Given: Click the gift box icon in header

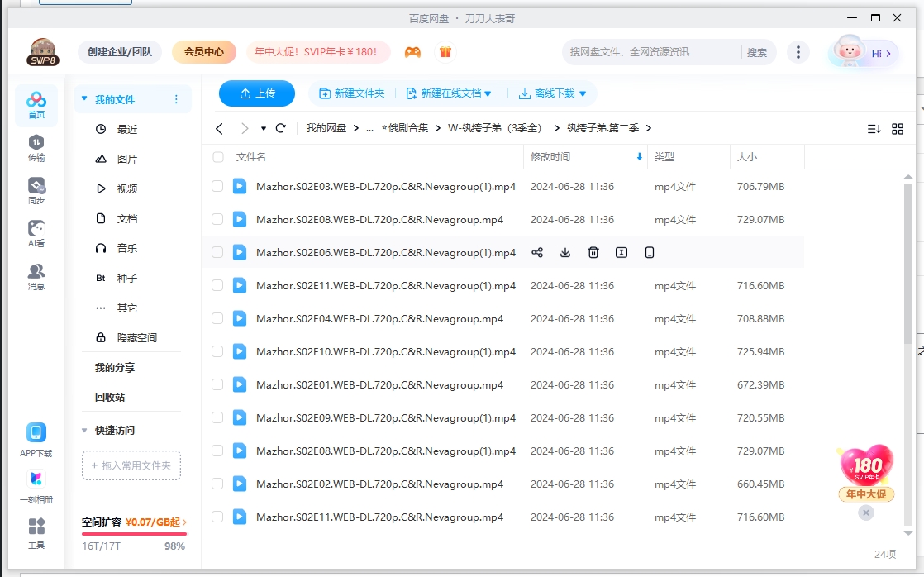Looking at the screenshot, I should click(x=445, y=52).
